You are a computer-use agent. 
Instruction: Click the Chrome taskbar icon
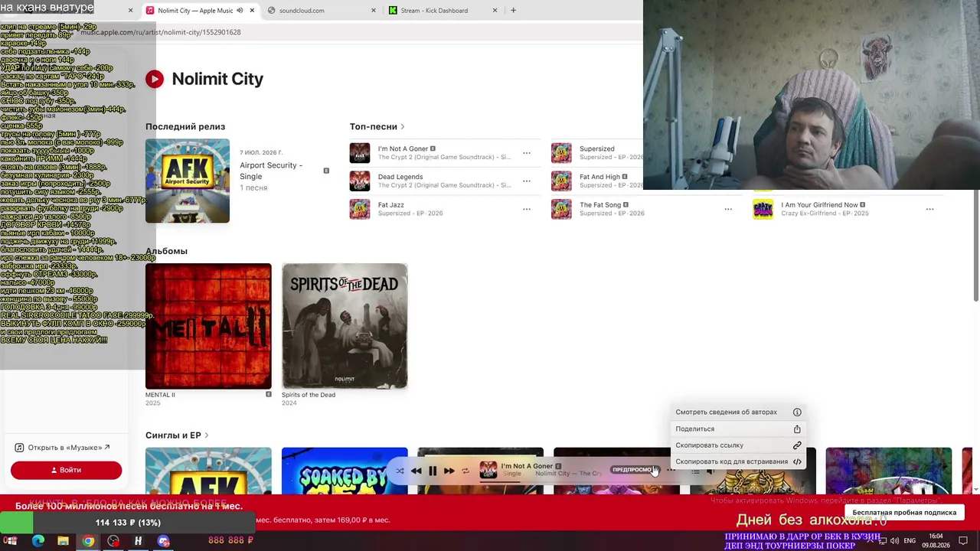[88, 541]
